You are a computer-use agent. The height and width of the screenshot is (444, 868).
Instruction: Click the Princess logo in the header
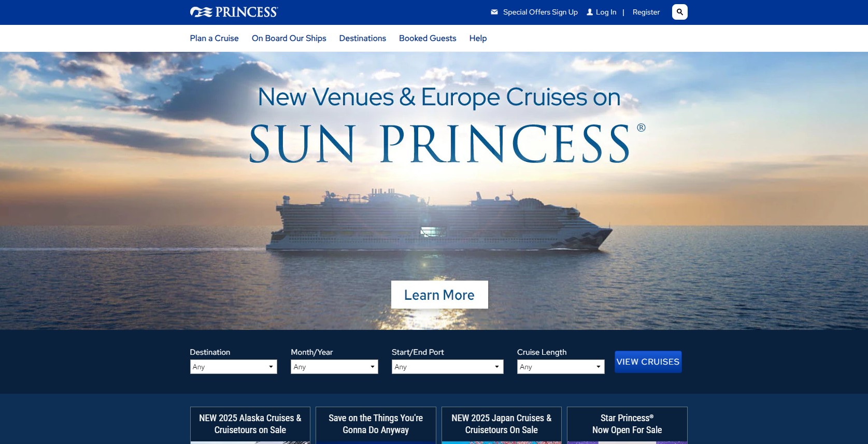point(234,12)
